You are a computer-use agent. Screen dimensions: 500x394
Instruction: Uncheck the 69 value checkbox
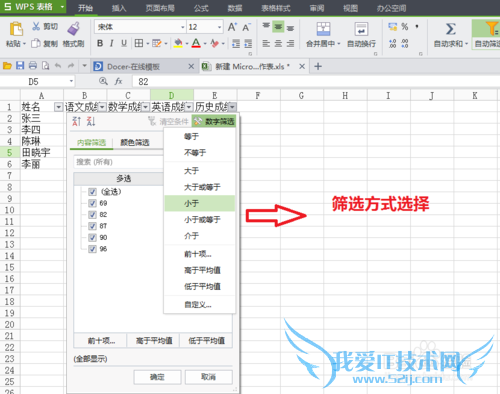click(92, 203)
